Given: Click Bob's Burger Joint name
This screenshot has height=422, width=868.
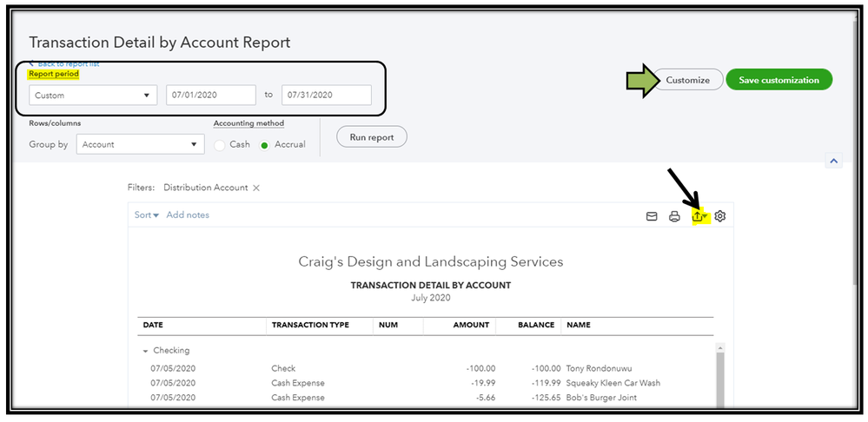Looking at the screenshot, I should click(x=601, y=398).
